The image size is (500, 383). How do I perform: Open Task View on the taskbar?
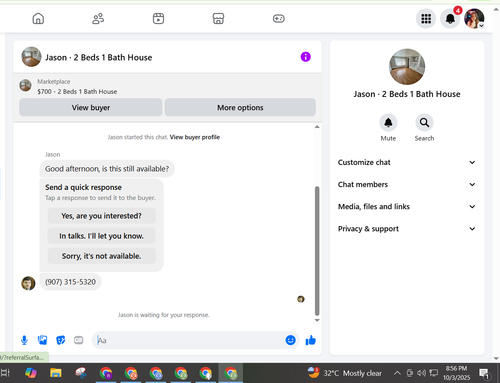(5, 373)
